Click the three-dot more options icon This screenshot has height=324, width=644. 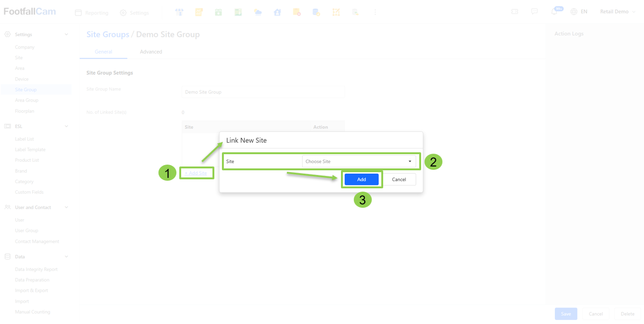(375, 12)
